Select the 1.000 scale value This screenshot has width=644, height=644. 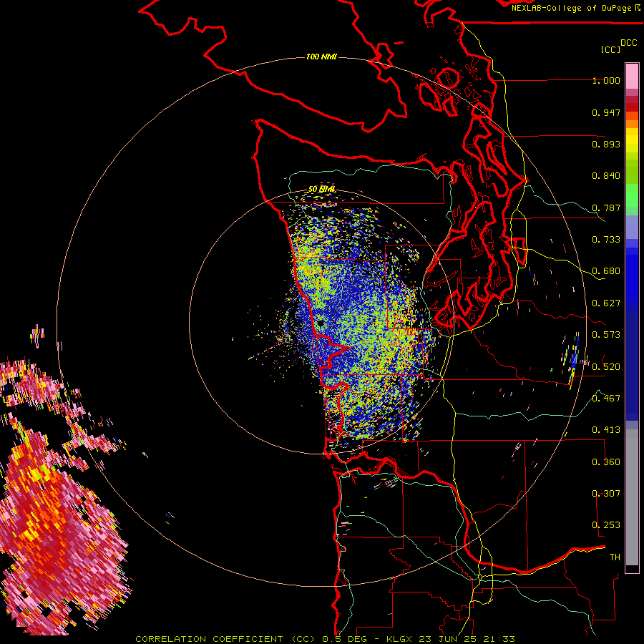tap(606, 80)
